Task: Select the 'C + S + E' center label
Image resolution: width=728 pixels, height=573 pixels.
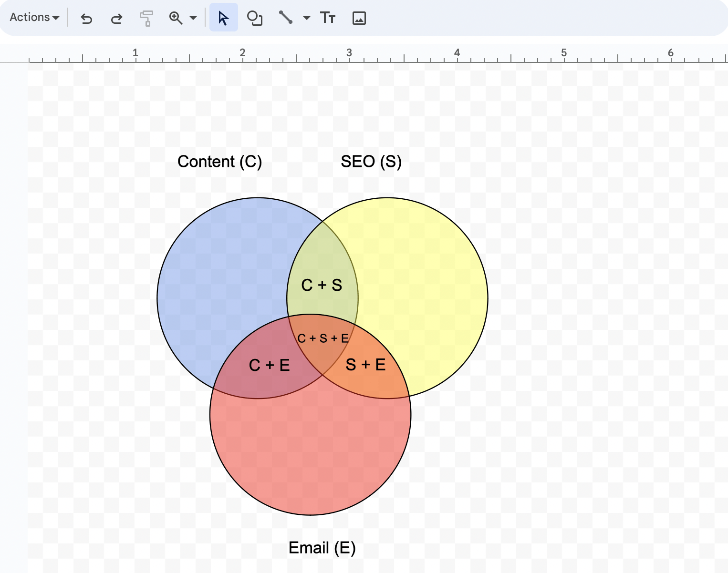Action: 322,338
